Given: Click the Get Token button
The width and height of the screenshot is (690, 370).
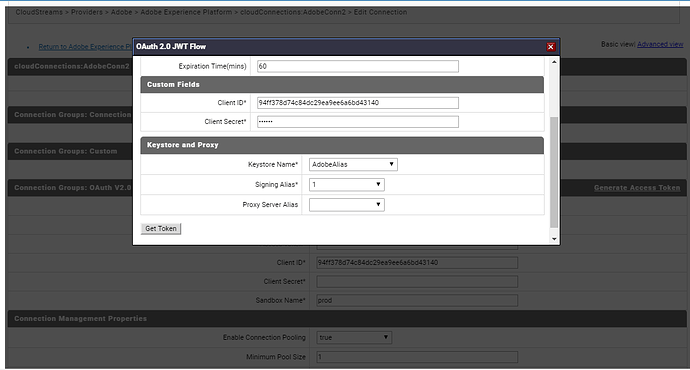Looking at the screenshot, I should pyautogui.click(x=161, y=228).
